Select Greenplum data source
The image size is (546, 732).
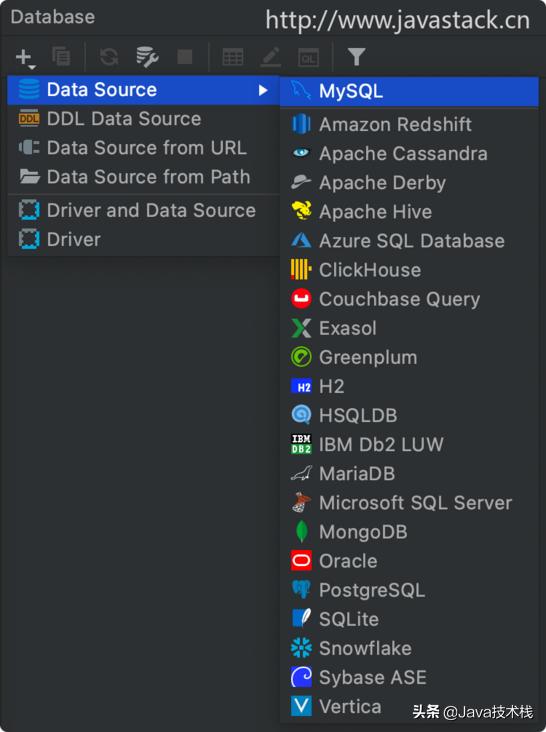[x=409, y=357]
